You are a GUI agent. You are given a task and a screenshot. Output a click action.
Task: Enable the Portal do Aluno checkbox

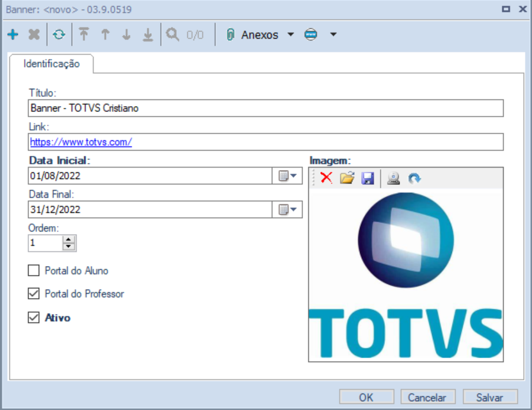point(33,270)
